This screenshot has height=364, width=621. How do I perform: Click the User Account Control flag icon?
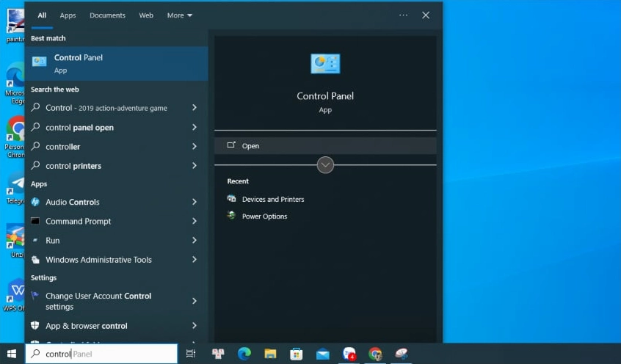(35, 296)
